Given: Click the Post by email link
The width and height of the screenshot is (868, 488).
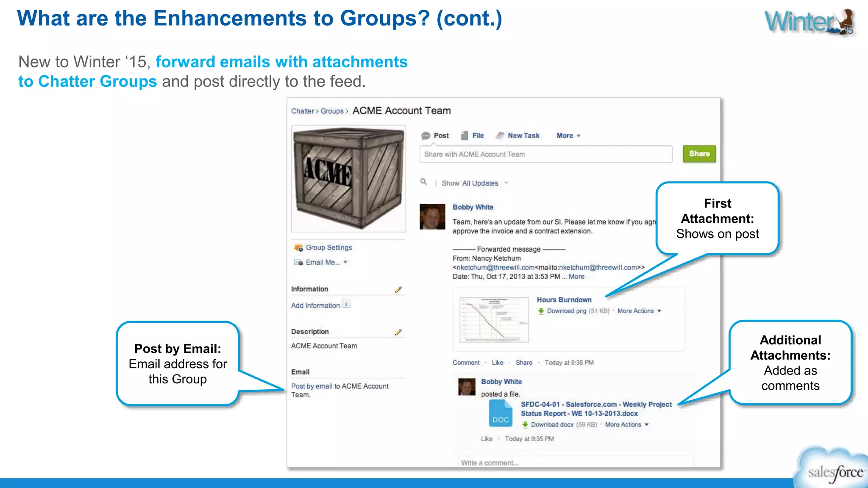Looking at the screenshot, I should (x=312, y=386).
